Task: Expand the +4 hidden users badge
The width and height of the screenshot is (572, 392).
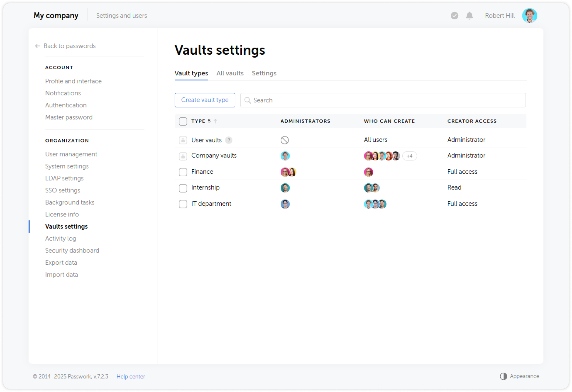Action: 409,156
